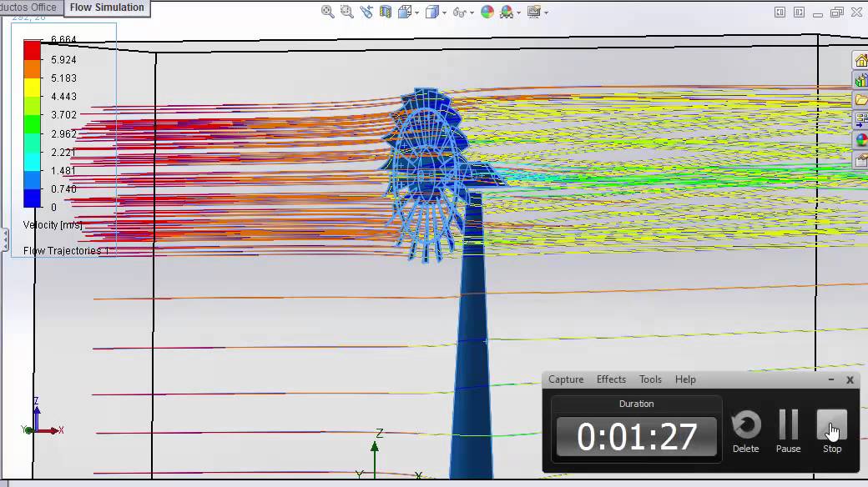The image size is (868, 487).
Task: Open Appearances task pane color ball tab
Action: (x=860, y=140)
